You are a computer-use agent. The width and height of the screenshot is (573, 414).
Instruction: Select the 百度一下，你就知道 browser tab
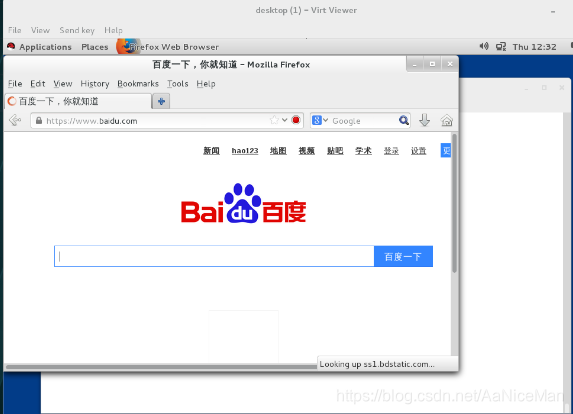pyautogui.click(x=78, y=101)
